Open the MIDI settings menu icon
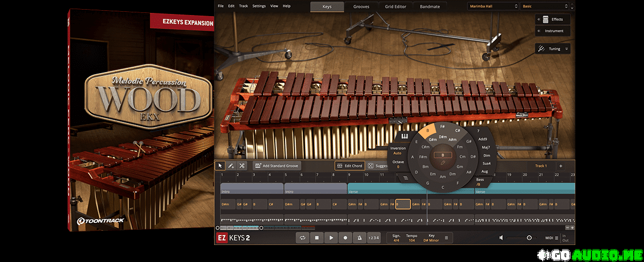 [557, 238]
